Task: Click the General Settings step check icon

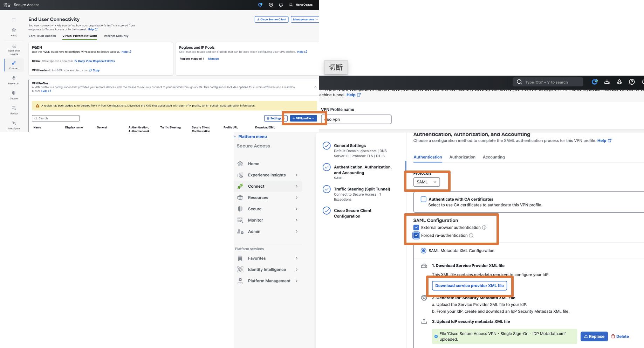Action: pyautogui.click(x=327, y=146)
